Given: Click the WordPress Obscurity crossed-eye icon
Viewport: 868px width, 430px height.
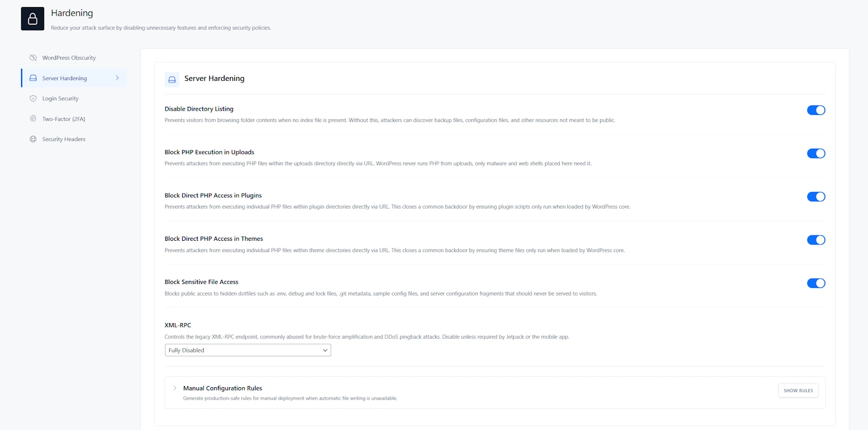Looking at the screenshot, I should (x=33, y=57).
